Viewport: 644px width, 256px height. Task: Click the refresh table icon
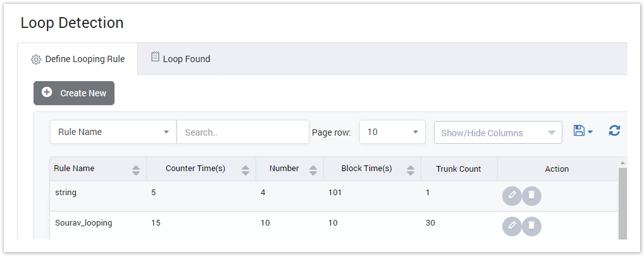click(x=614, y=131)
